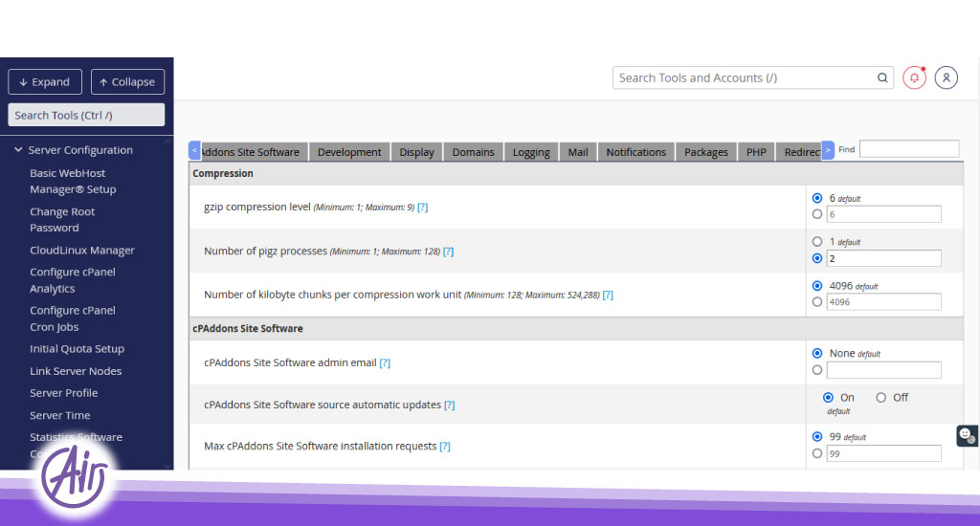Click the search magnifier icon
Viewport: 980px width, 526px height.
882,78
